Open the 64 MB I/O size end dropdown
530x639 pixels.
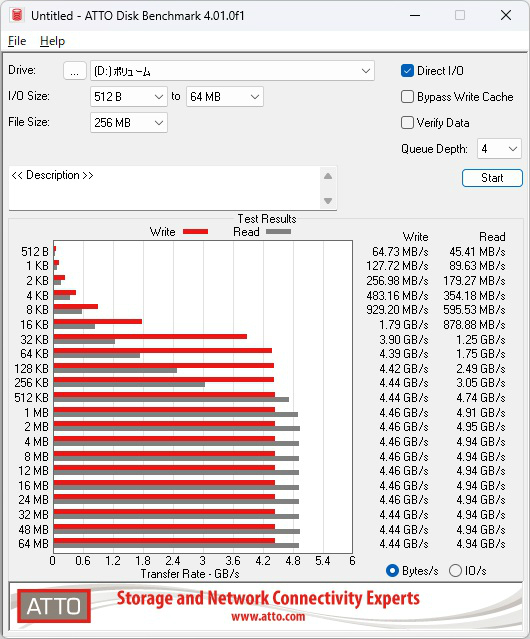pyautogui.click(x=225, y=97)
